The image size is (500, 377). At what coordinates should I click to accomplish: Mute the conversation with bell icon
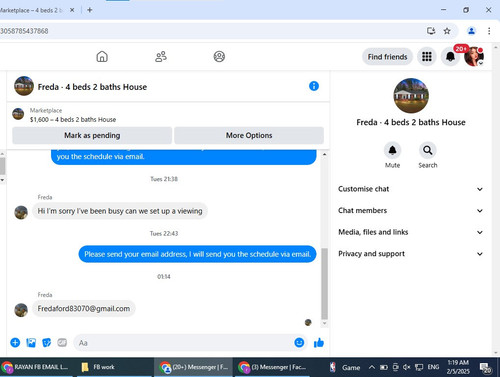(392, 150)
